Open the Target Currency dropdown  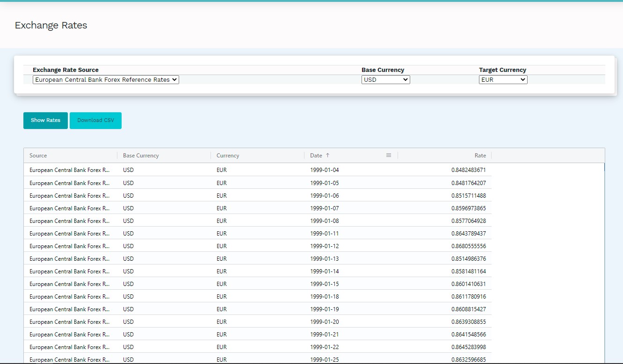[503, 80]
